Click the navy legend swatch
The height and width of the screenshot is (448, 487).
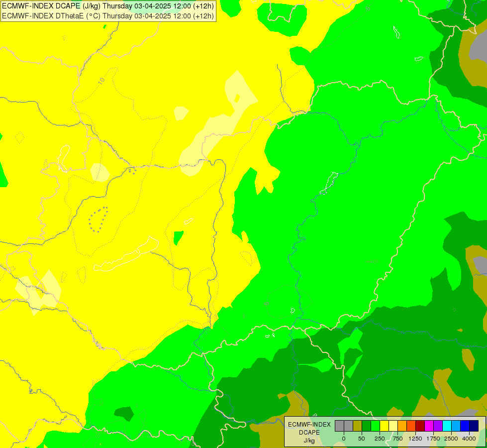(x=474, y=426)
